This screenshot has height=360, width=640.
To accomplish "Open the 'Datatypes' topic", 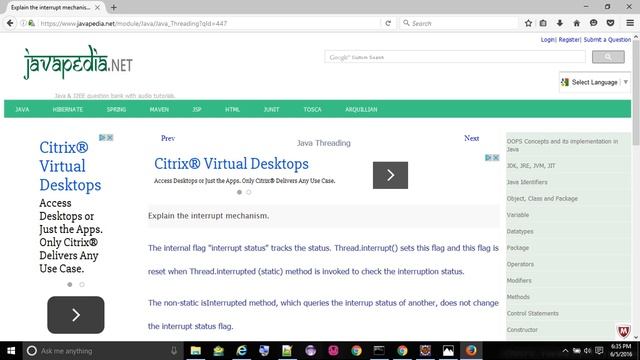I will 520,231.
